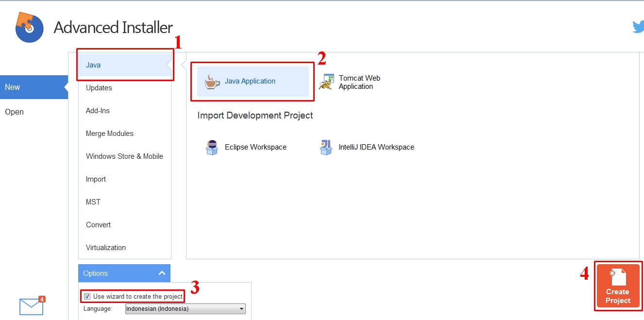Collapse the Options panel
Viewport: 644px width, 320px height.
coord(162,273)
